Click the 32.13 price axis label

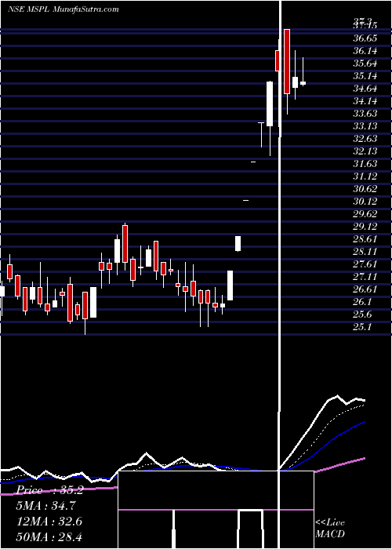[365, 151]
